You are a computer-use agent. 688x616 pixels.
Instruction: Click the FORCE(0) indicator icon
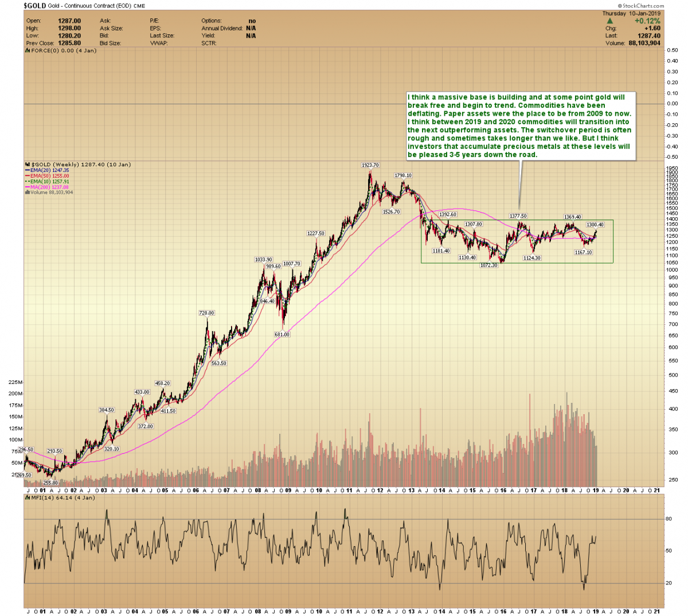pos(27,50)
